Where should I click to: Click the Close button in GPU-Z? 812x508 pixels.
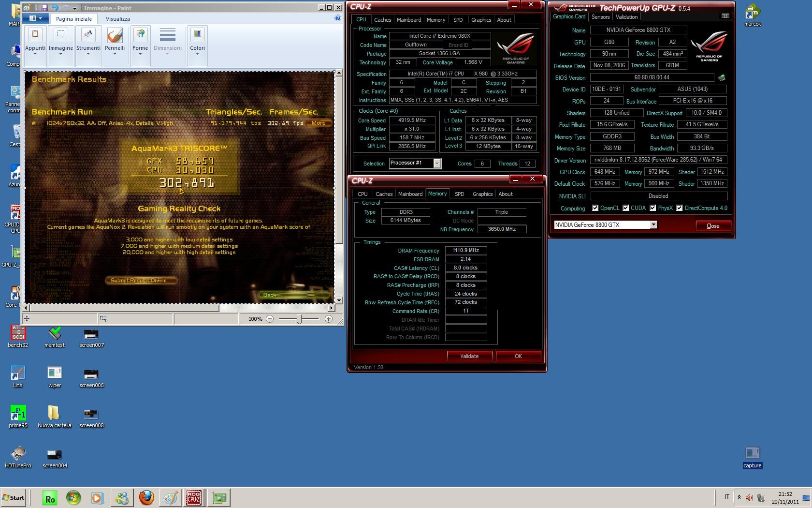(713, 226)
